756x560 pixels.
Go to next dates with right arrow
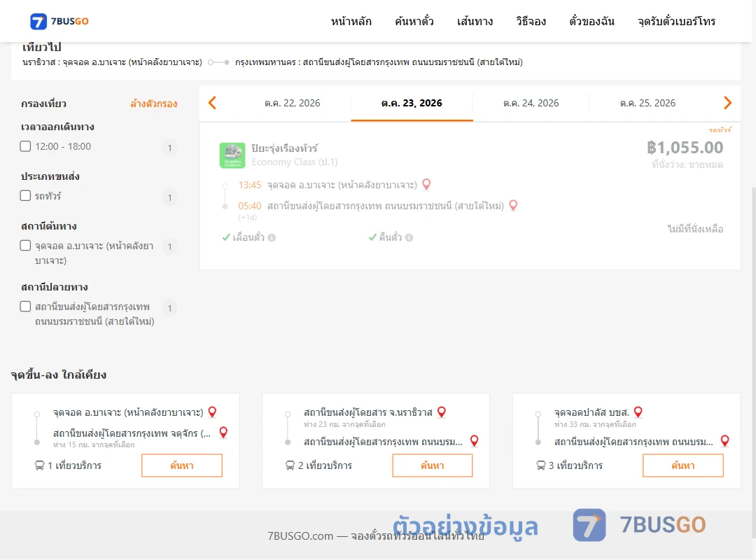727,103
